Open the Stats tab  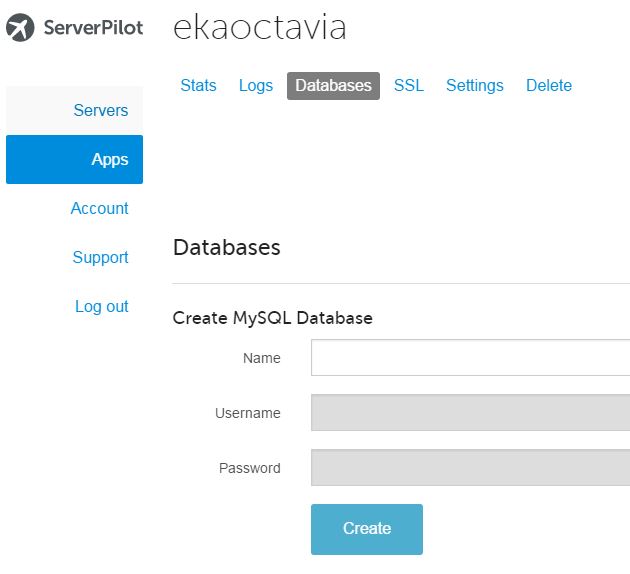pyautogui.click(x=198, y=86)
